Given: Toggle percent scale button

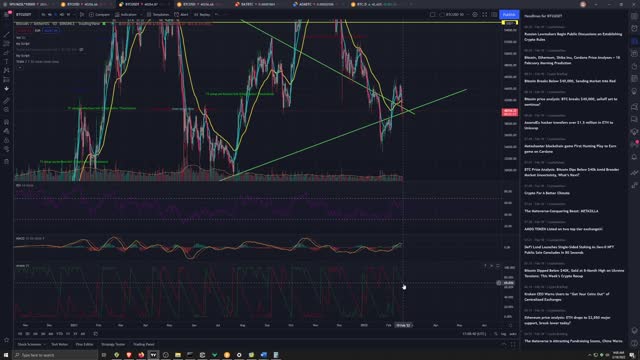Looking at the screenshot, I should point(496,334).
